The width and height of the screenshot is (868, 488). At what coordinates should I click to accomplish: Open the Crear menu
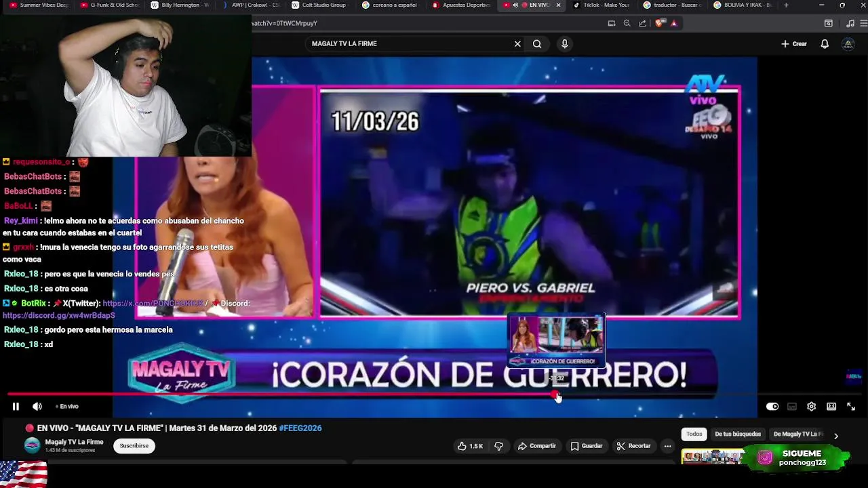pos(793,44)
